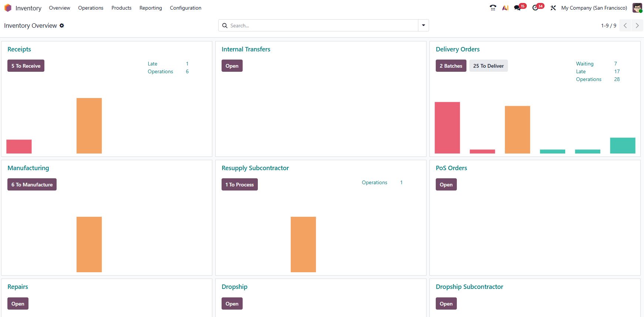Click the gear icon beside Inventory Overview
The image size is (644, 317).
[x=62, y=26]
